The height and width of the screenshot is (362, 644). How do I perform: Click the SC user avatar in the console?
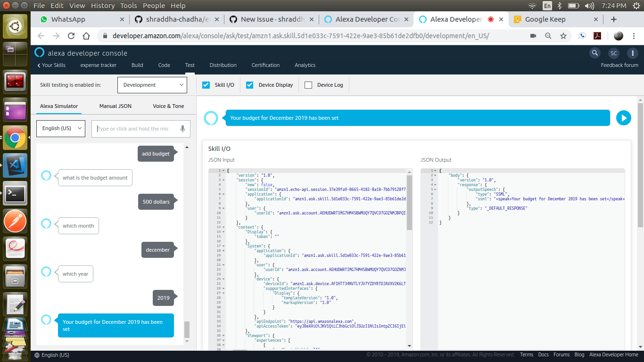tap(613, 53)
